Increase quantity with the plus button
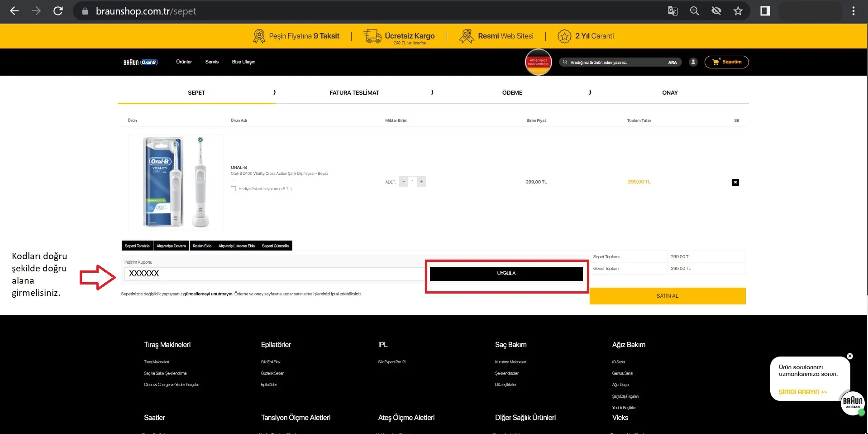This screenshot has height=434, width=868. point(421,182)
